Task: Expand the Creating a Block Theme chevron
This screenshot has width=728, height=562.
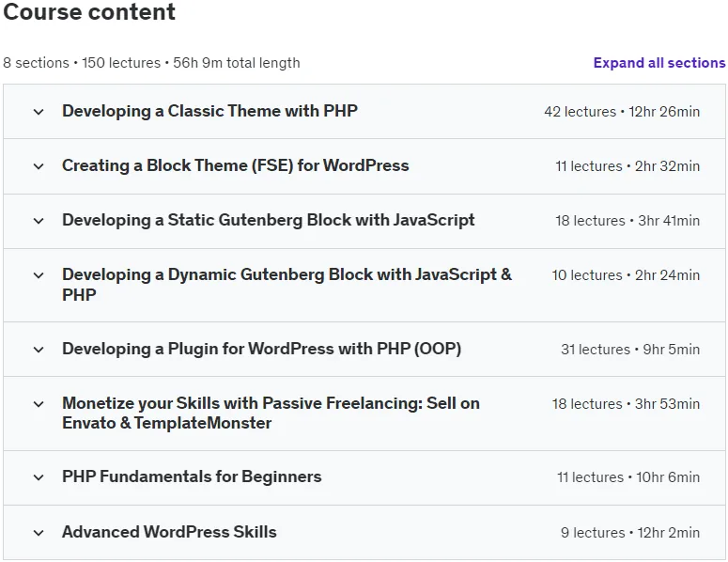Action: [x=39, y=166]
